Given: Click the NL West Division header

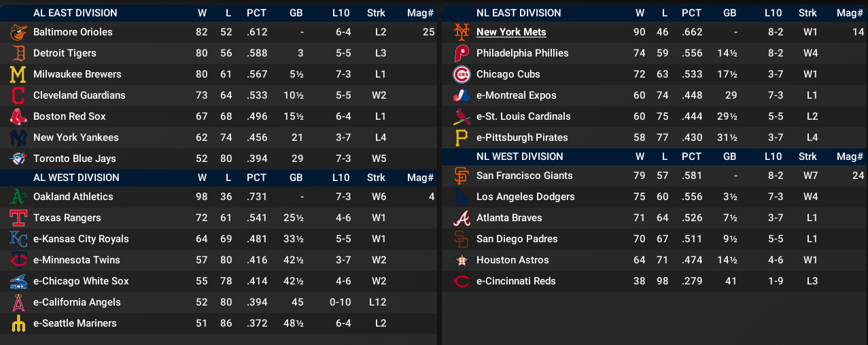Looking at the screenshot, I should tap(519, 157).
